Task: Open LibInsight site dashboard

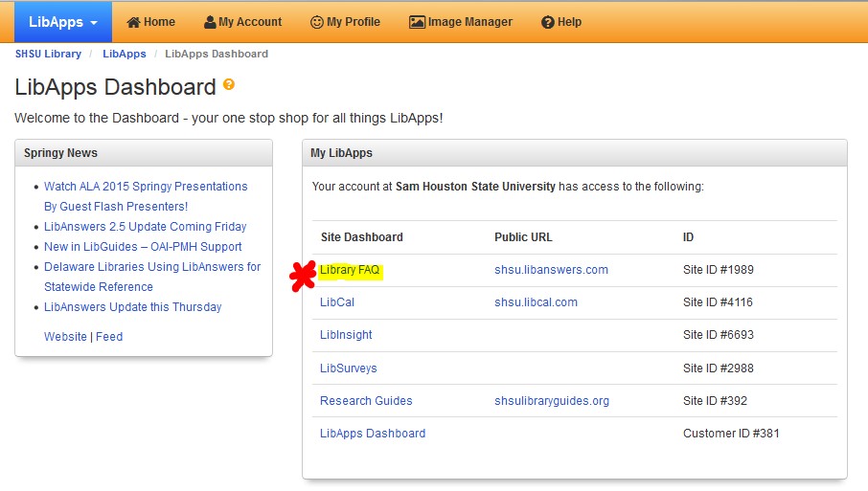Action: [346, 335]
